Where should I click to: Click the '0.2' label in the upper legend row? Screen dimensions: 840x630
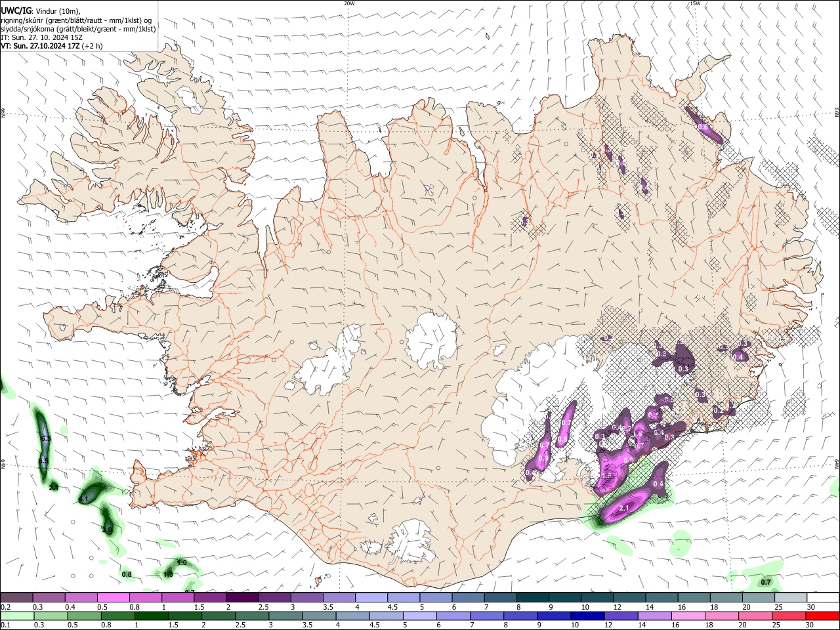pyautogui.click(x=5, y=607)
